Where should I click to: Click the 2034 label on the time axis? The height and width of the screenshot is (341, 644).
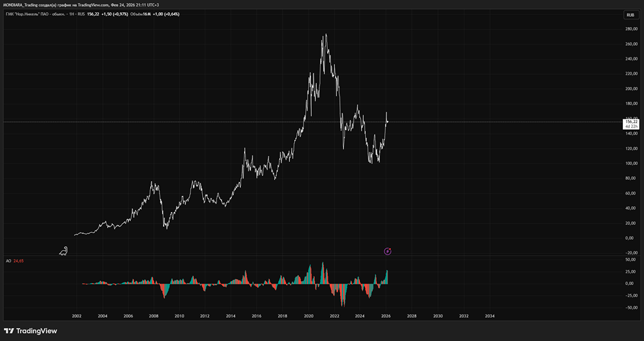tap(489, 317)
